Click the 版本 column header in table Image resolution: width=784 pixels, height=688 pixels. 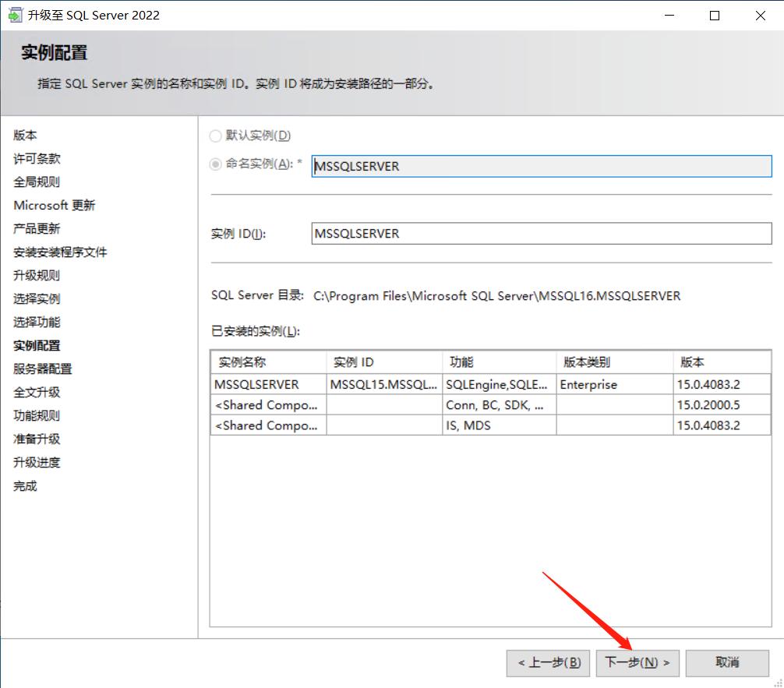(722, 362)
